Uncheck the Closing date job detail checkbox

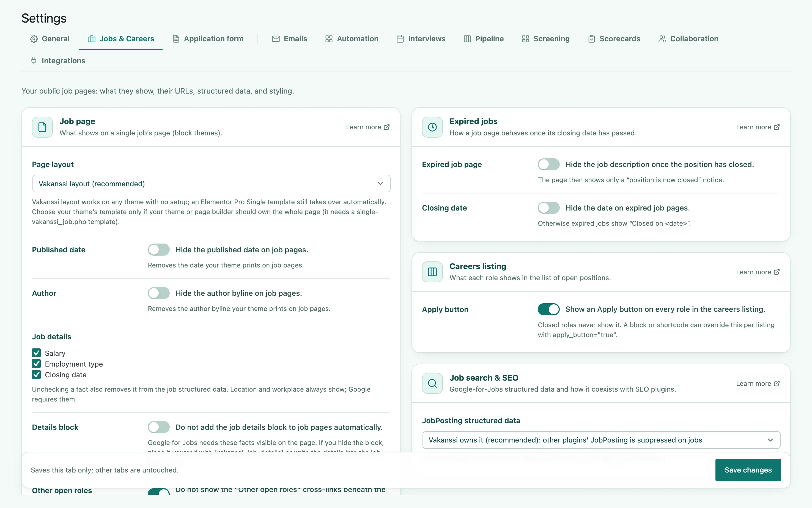[x=36, y=374]
